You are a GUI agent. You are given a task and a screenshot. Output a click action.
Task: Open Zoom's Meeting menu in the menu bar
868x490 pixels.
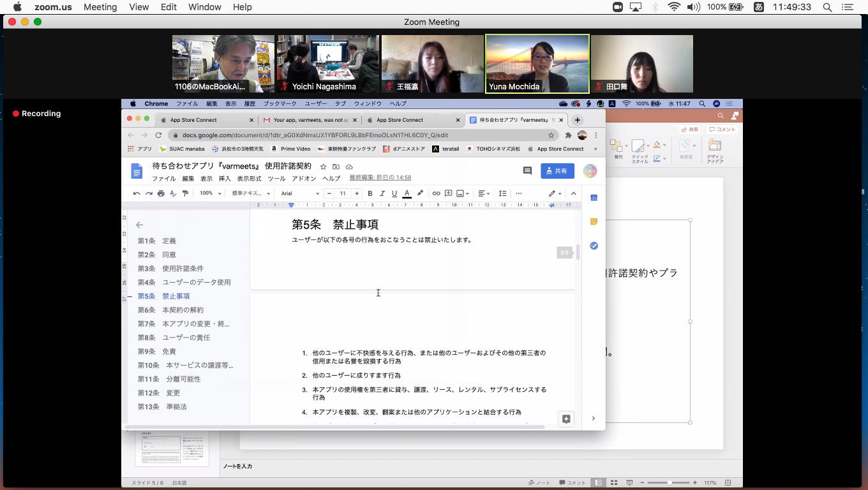[x=100, y=7]
